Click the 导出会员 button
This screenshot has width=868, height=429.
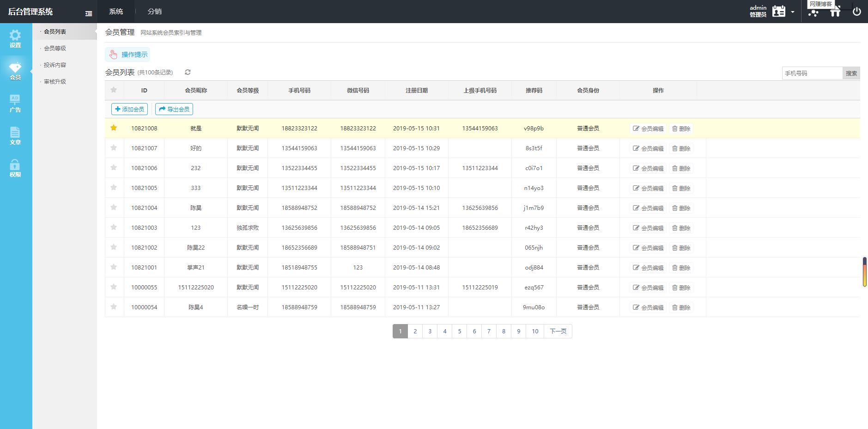(174, 109)
